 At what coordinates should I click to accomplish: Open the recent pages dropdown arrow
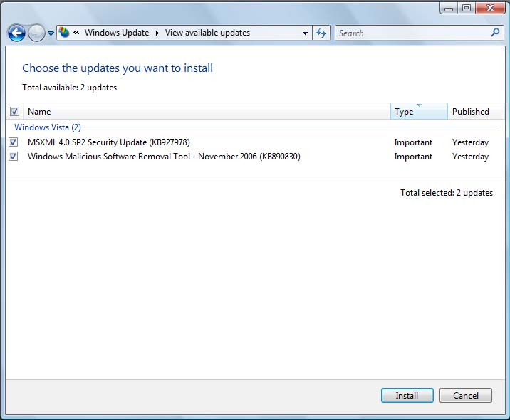(x=51, y=33)
